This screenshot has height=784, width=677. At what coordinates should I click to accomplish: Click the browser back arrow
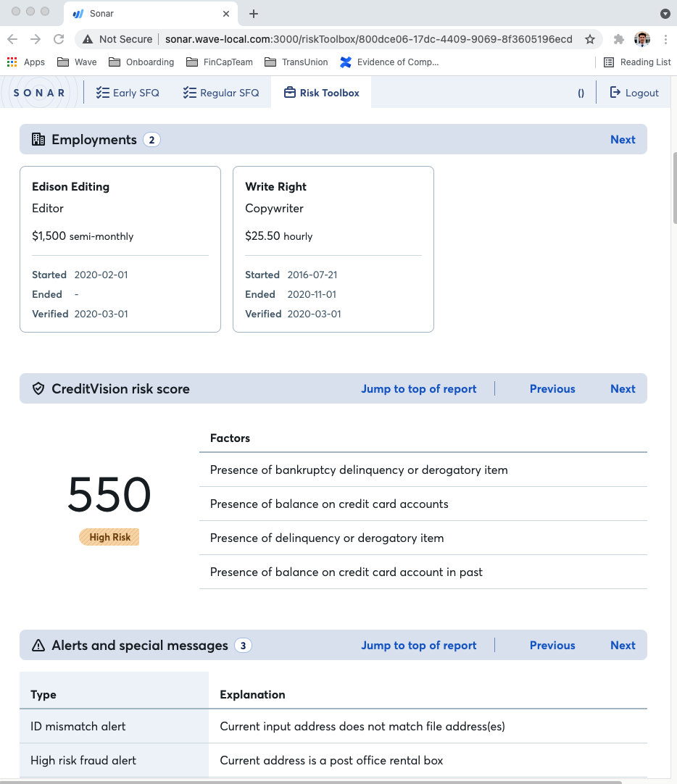(12, 39)
